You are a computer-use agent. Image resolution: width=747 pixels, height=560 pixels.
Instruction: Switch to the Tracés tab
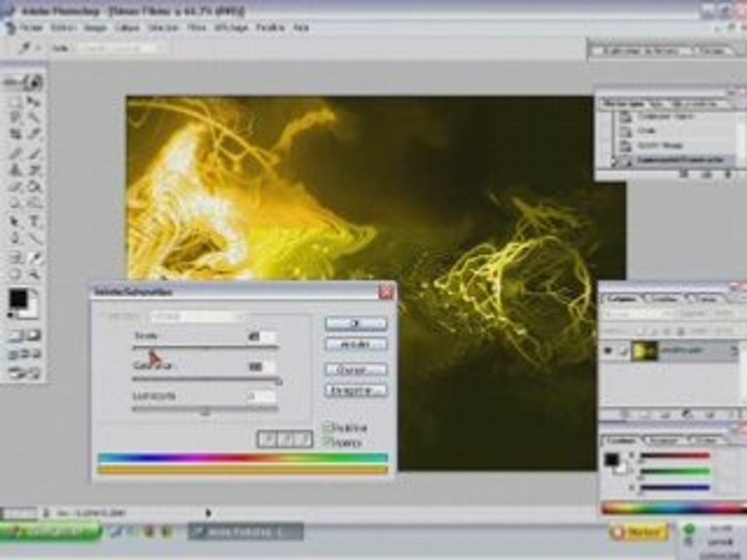707,299
